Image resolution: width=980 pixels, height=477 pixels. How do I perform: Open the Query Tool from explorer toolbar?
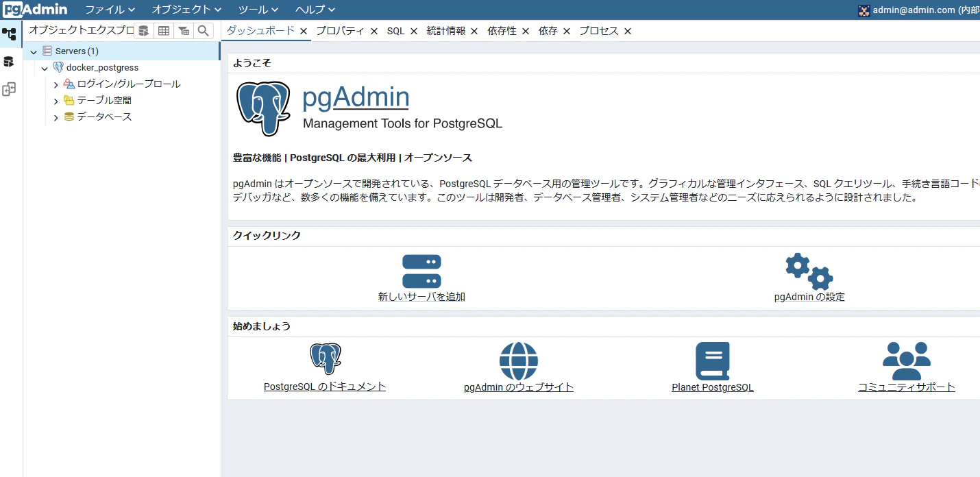pos(143,31)
